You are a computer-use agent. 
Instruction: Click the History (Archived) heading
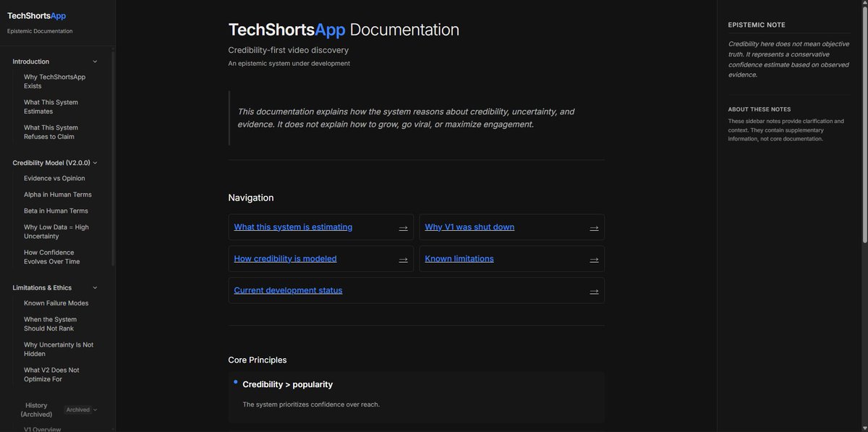click(x=36, y=410)
